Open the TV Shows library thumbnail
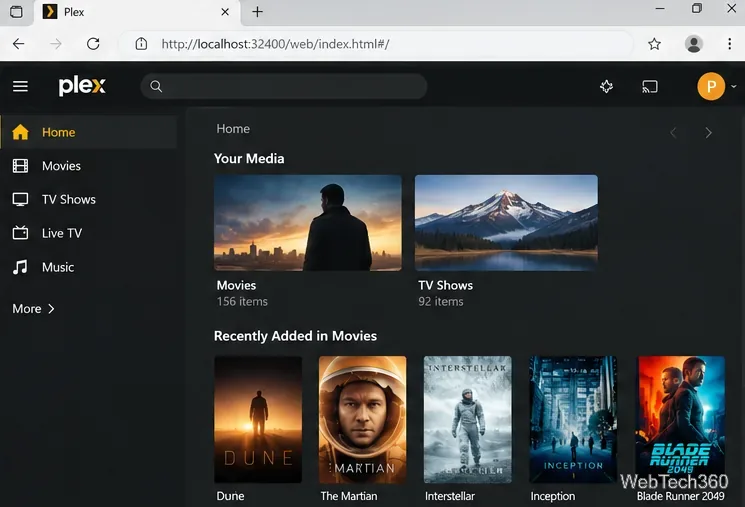The height and width of the screenshot is (507, 745). (x=506, y=223)
